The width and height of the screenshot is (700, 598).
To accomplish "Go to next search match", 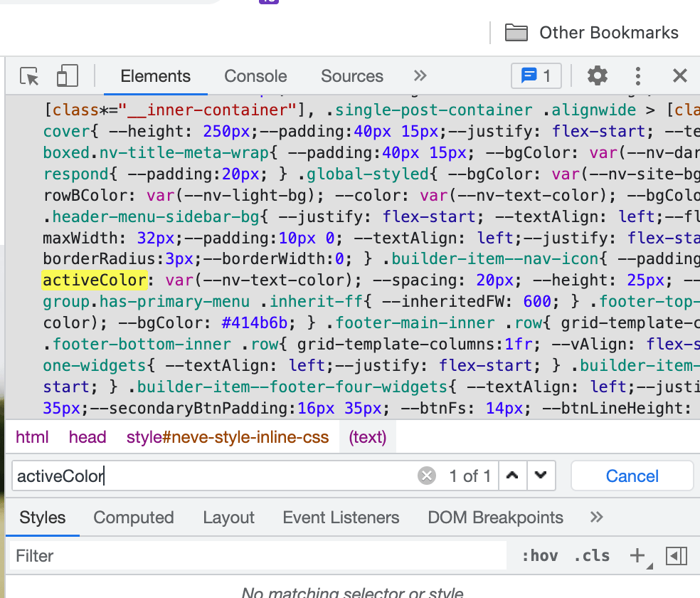I will click(541, 476).
